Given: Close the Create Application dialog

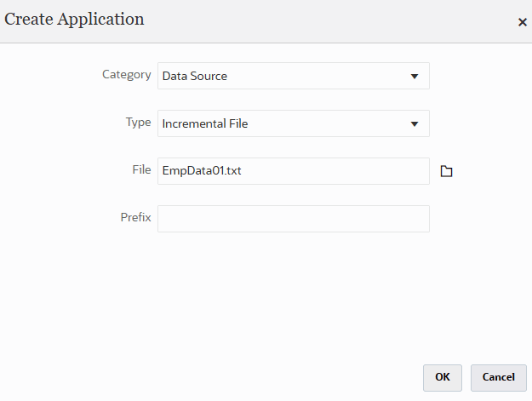Looking at the screenshot, I should click(522, 22).
